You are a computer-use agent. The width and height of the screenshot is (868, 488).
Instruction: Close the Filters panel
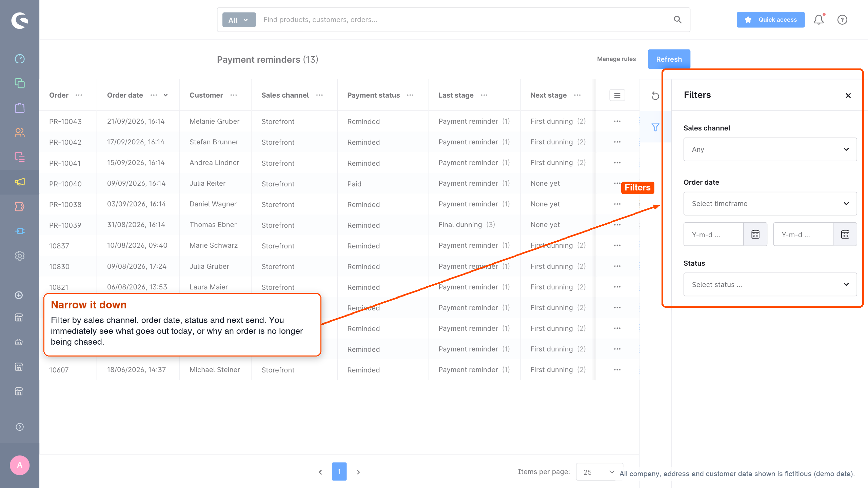point(848,96)
